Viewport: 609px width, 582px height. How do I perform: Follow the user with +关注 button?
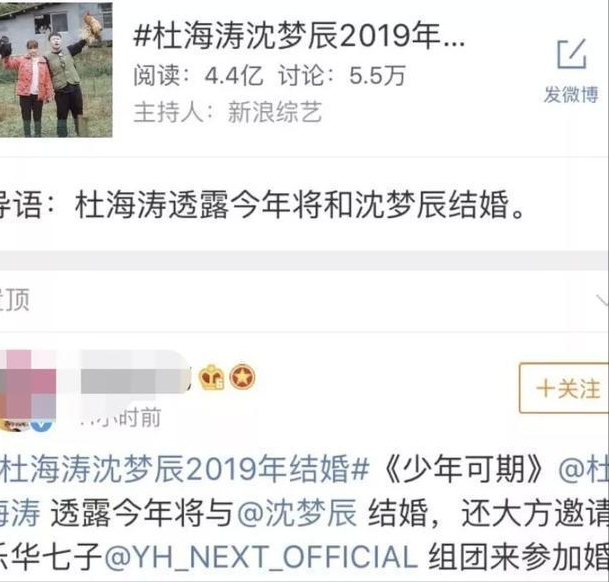tap(564, 388)
